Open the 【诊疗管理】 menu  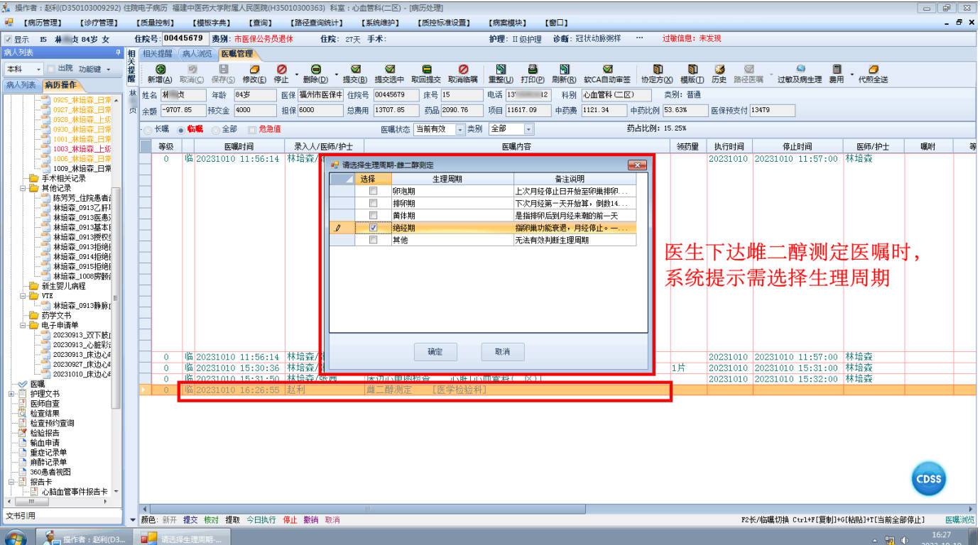pyautogui.click(x=98, y=23)
